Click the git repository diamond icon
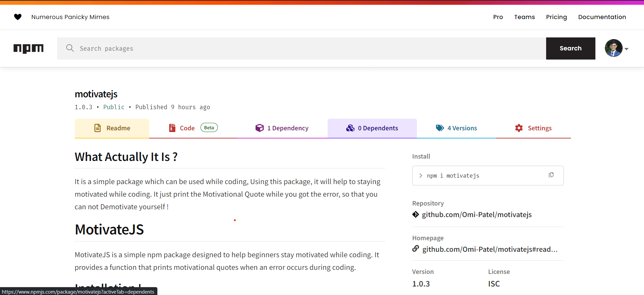Viewport: 644px width, 295px height. click(416, 214)
